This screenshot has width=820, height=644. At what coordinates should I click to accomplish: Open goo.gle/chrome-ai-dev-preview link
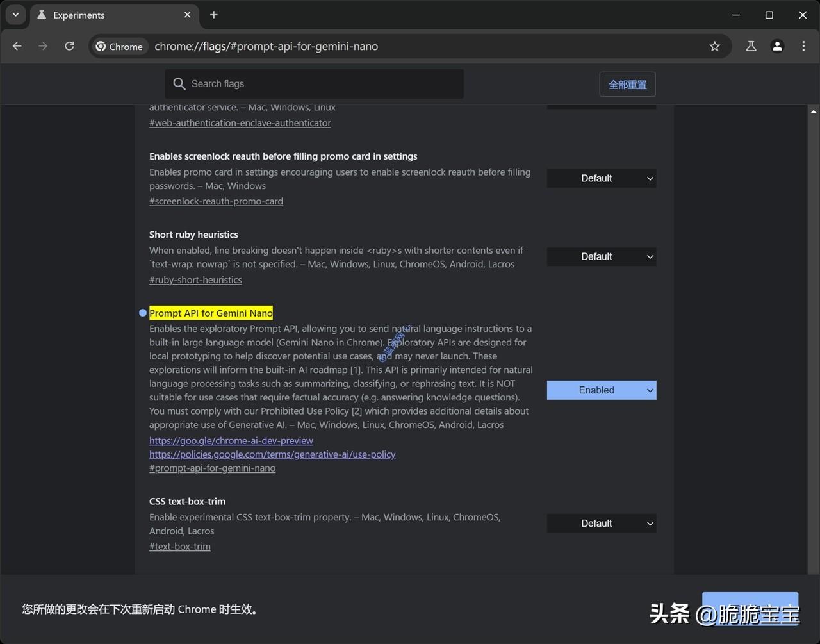(x=231, y=441)
